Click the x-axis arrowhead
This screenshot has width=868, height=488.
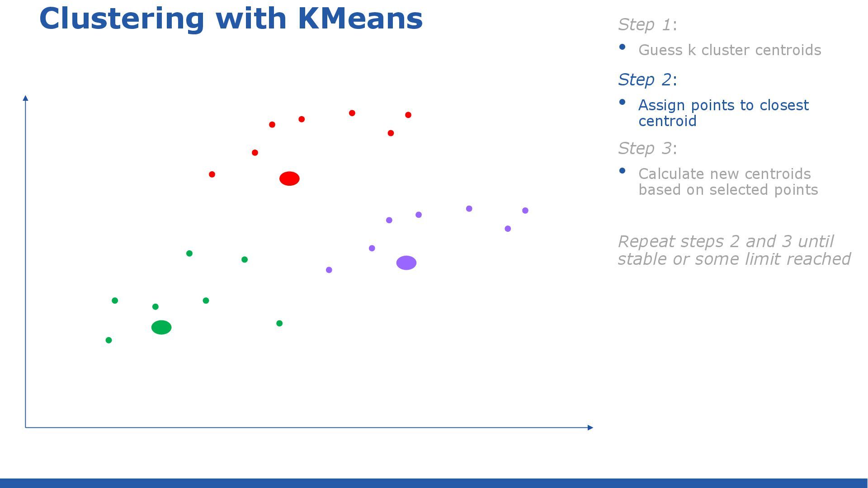pos(590,427)
